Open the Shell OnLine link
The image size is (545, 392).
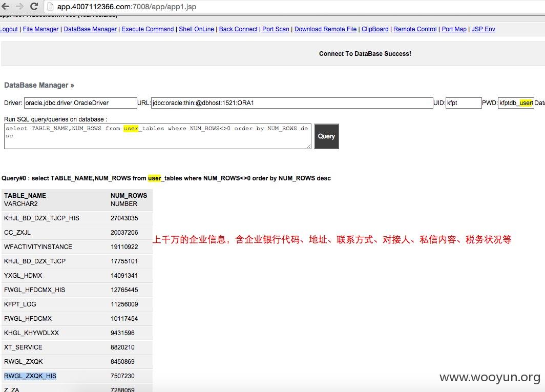pos(196,29)
